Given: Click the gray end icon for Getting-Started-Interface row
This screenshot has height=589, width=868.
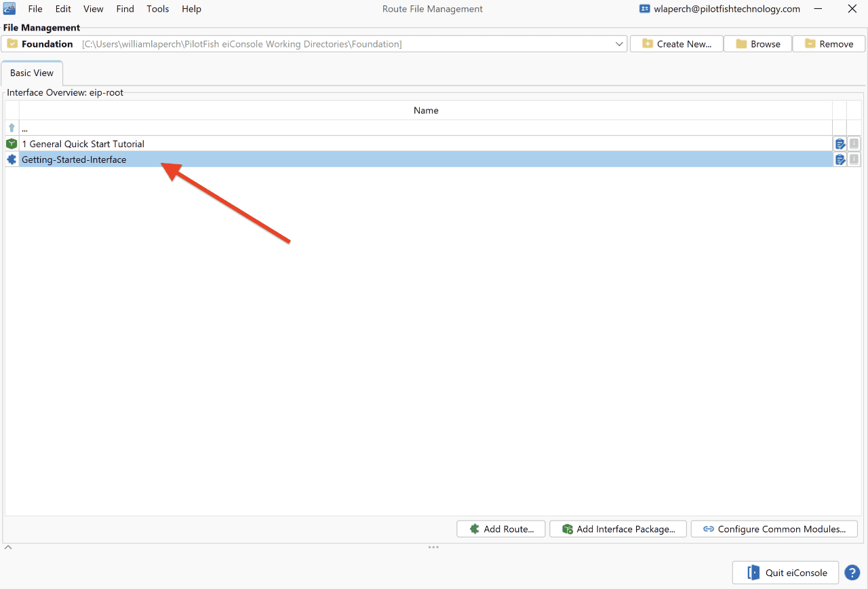Looking at the screenshot, I should 854,159.
